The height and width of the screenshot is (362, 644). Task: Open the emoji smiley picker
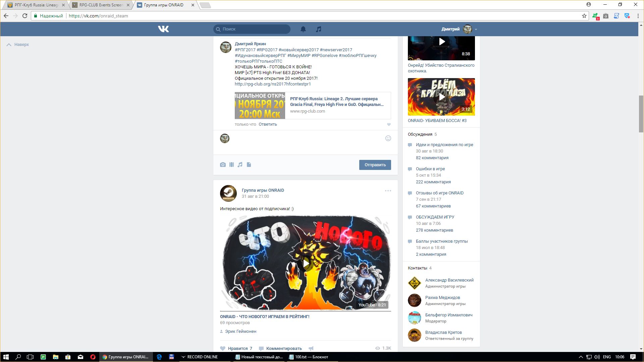(x=388, y=138)
